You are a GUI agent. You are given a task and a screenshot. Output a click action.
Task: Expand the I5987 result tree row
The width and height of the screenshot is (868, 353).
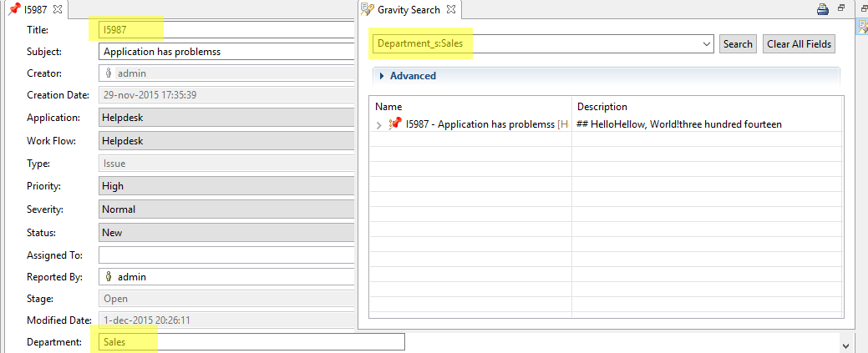click(379, 125)
